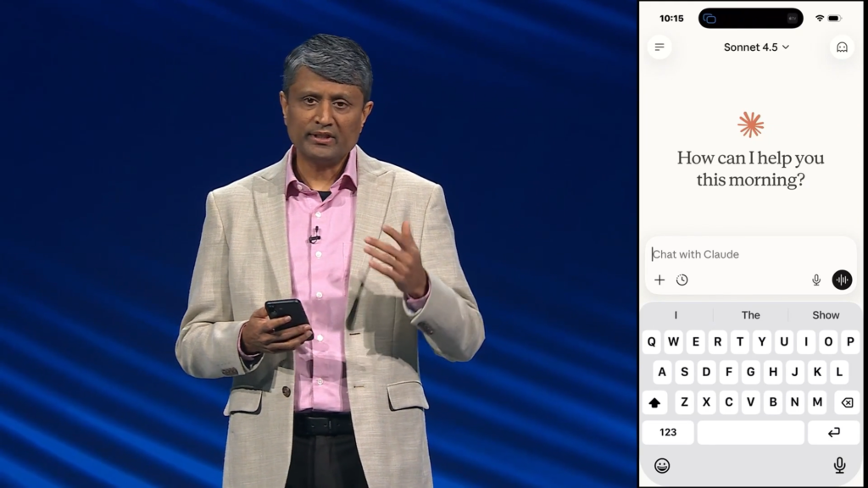Screen dimensions: 868x488
Task: Open the emoji keyboard
Action: click(662, 465)
